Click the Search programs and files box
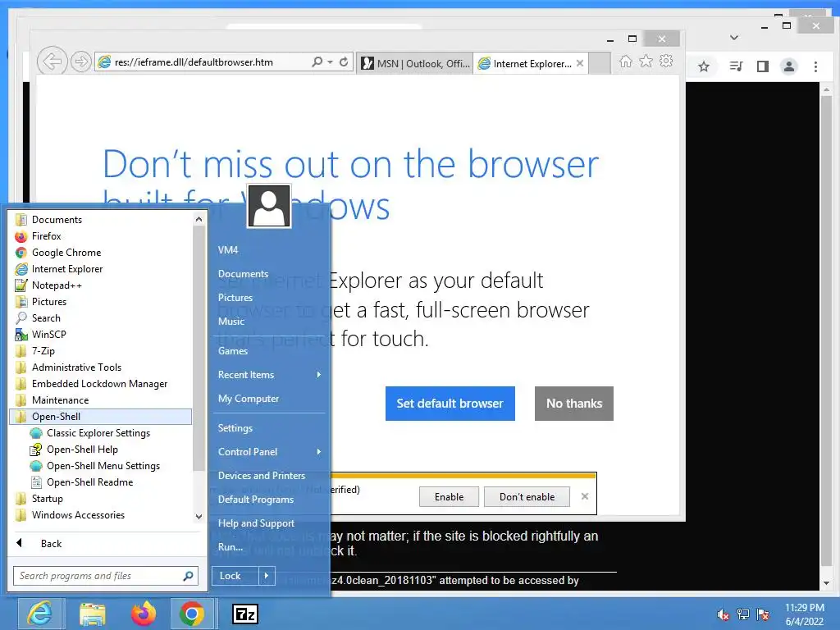Screen dimensions: 840x630 pos(106,576)
